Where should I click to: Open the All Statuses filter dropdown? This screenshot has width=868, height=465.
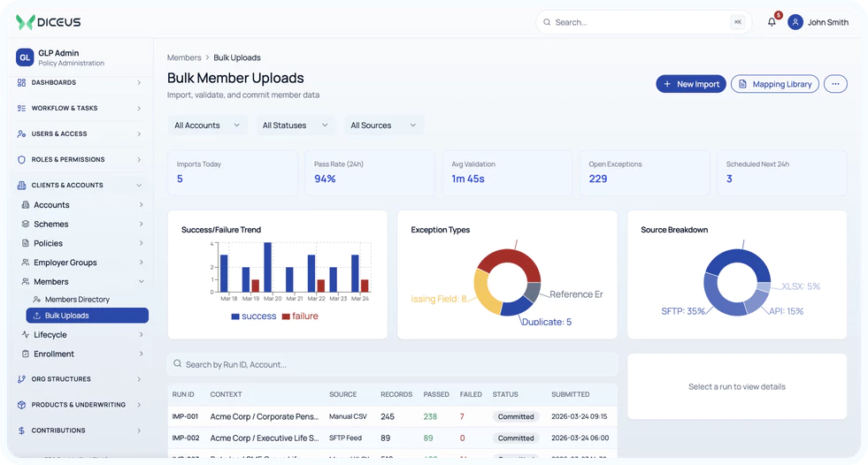click(x=295, y=126)
